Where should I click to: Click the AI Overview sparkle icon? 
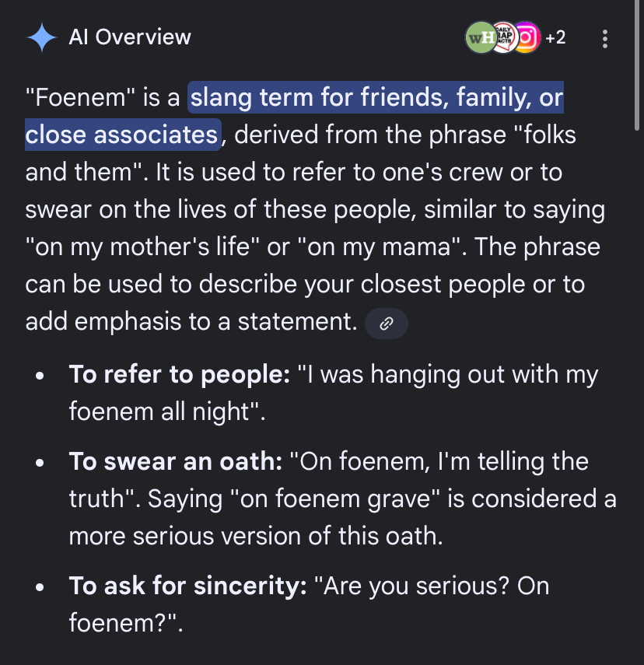point(40,37)
